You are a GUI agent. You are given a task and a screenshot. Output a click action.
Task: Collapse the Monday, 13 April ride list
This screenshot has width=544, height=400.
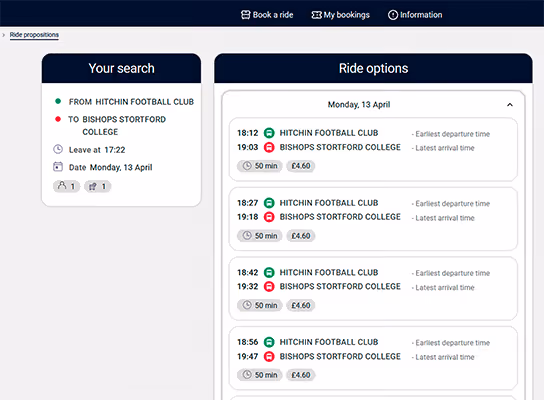(x=510, y=105)
